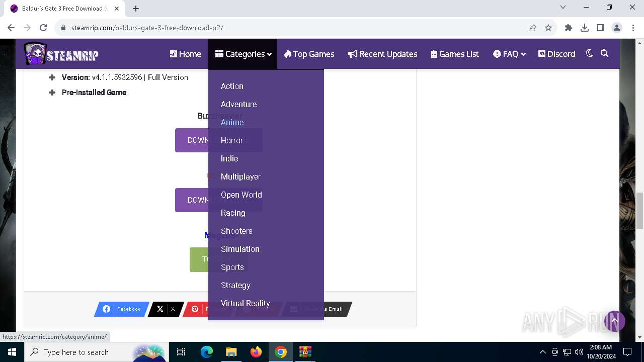Bookmark this page with star icon
644x362 pixels.
[x=548, y=28]
